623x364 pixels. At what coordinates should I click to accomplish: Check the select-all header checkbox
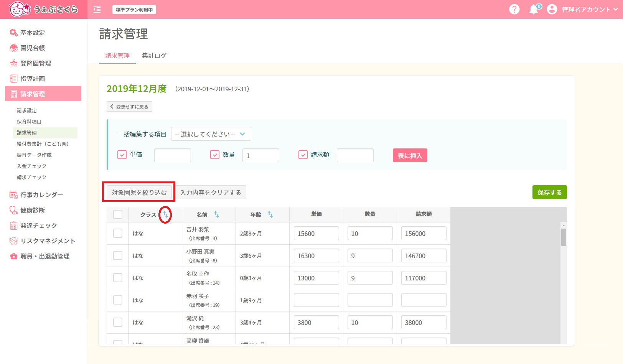pos(118,214)
